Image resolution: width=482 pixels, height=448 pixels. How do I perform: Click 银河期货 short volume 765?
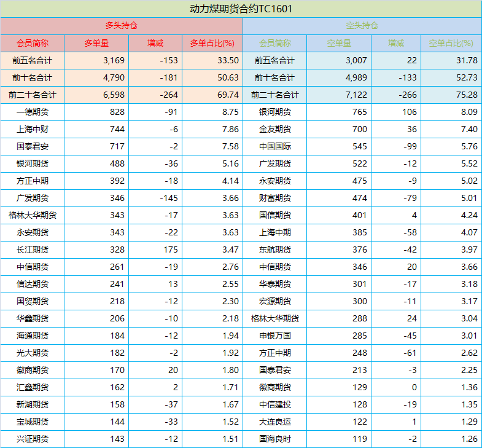point(360,112)
